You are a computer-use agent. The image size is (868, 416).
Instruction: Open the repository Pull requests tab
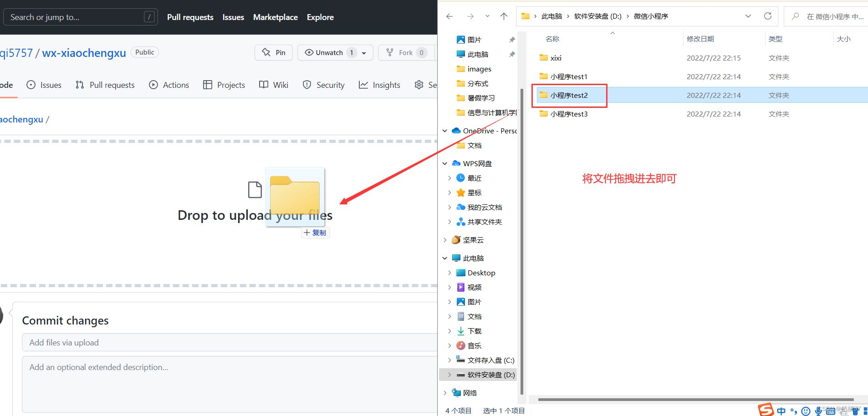pos(105,85)
